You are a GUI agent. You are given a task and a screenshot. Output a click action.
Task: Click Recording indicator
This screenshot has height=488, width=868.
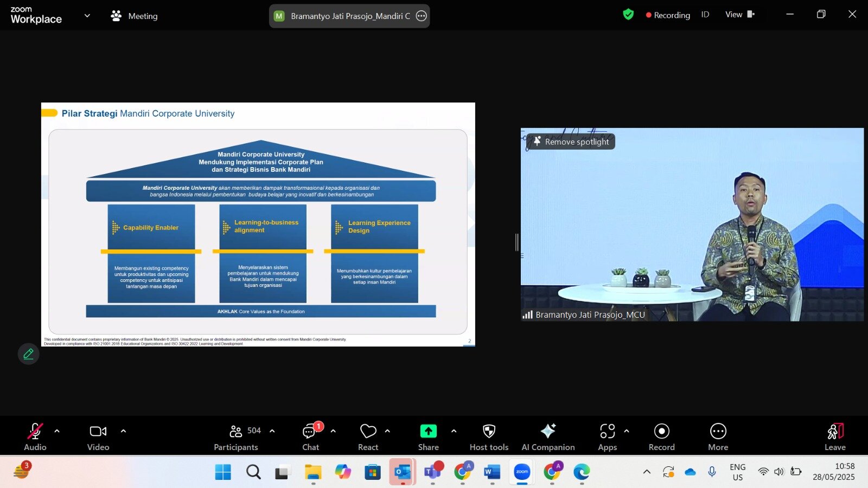click(668, 15)
